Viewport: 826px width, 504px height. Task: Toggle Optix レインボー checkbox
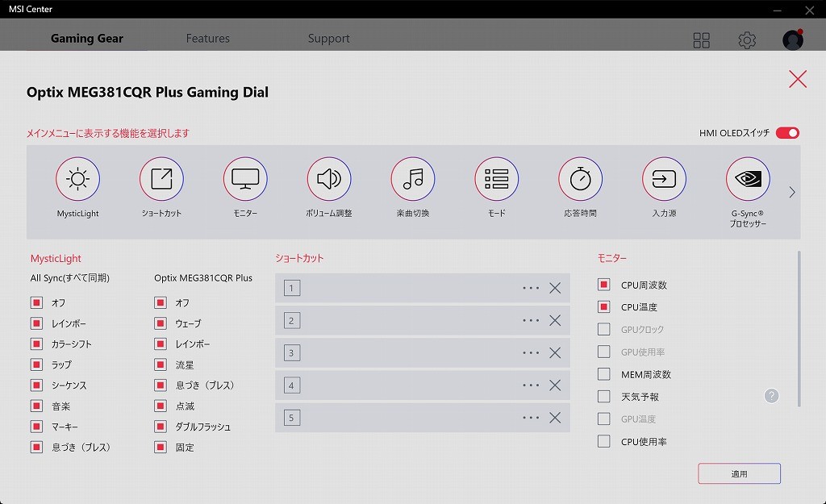(161, 344)
